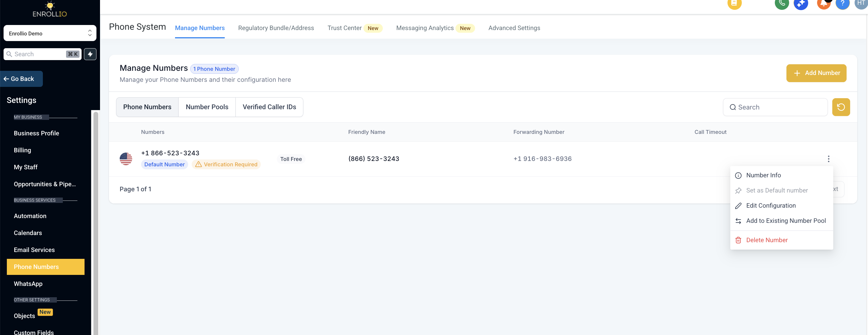Select Set as Default number option

click(x=781, y=191)
